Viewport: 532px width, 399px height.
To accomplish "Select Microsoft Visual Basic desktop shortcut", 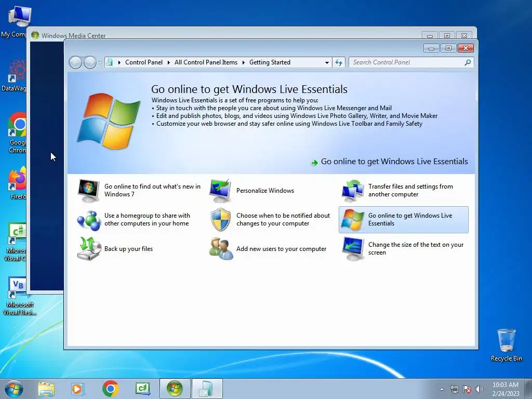I will point(19,297).
